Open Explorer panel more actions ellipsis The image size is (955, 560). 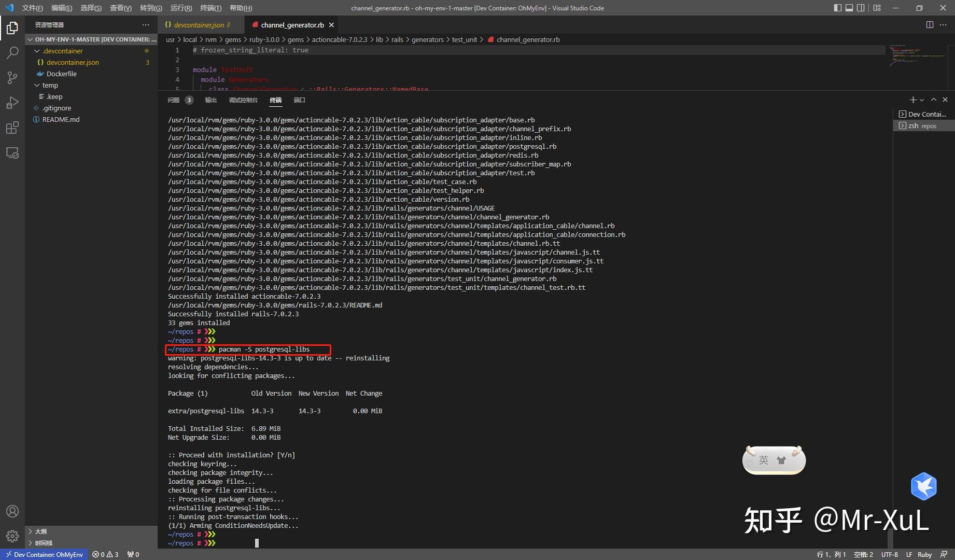coord(146,25)
